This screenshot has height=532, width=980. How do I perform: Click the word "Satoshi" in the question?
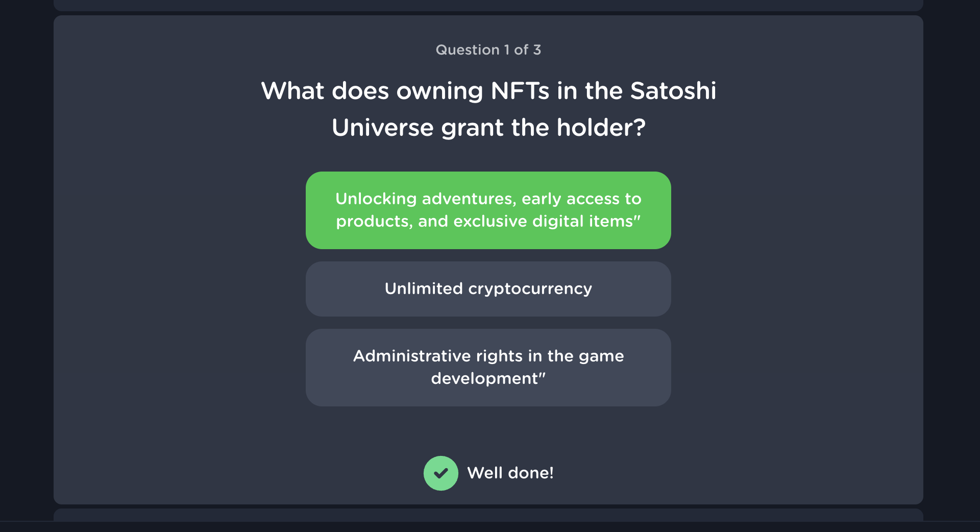click(x=673, y=91)
